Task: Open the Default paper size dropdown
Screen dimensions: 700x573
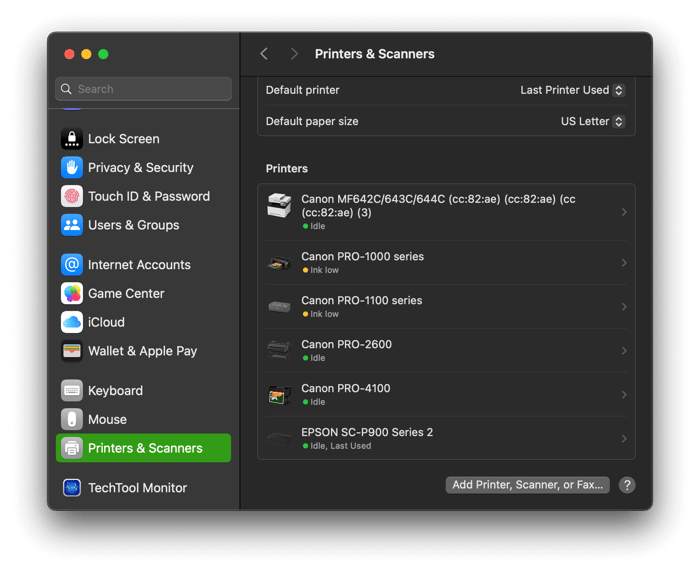Action: pos(592,121)
